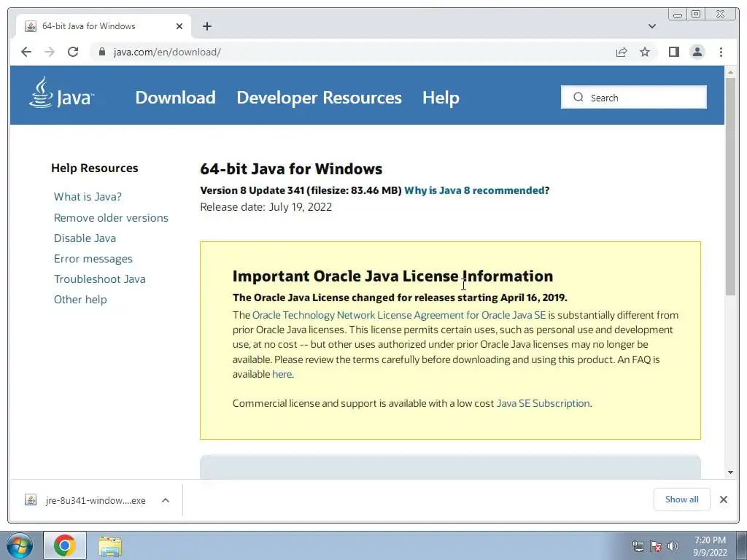The width and height of the screenshot is (747, 560).
Task: Open Action Center flag icon
Action: click(656, 546)
